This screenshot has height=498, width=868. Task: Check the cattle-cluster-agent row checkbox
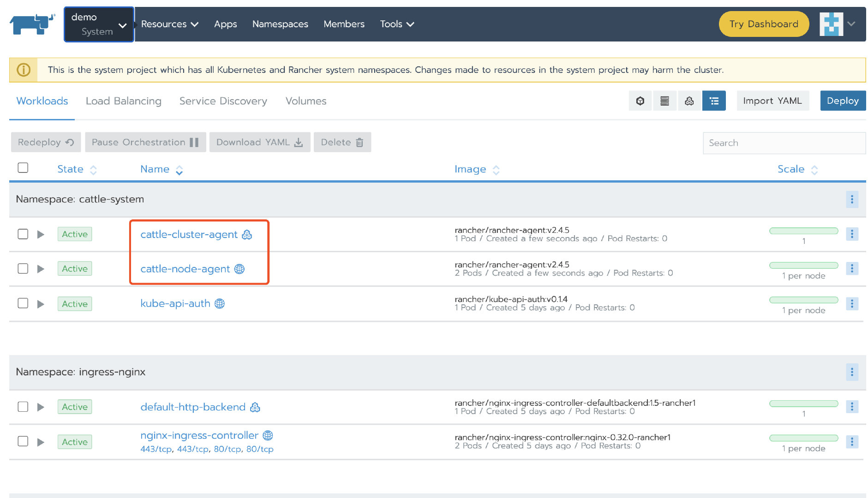[23, 234]
